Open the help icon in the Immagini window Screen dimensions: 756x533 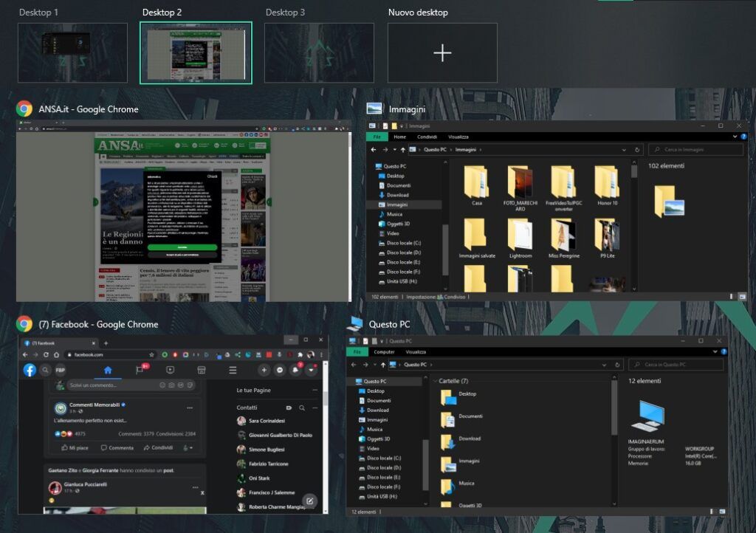click(x=743, y=137)
